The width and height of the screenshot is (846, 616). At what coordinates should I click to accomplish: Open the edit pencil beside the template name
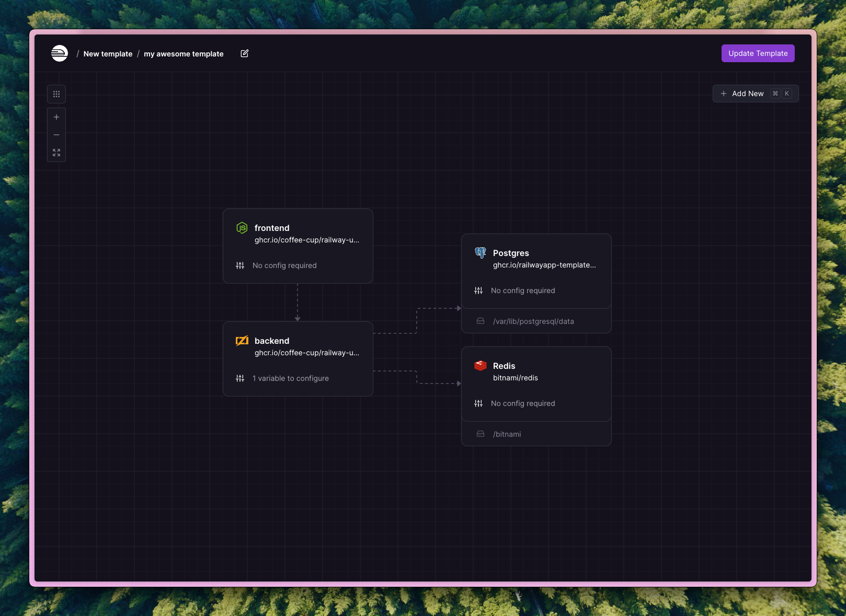(244, 53)
